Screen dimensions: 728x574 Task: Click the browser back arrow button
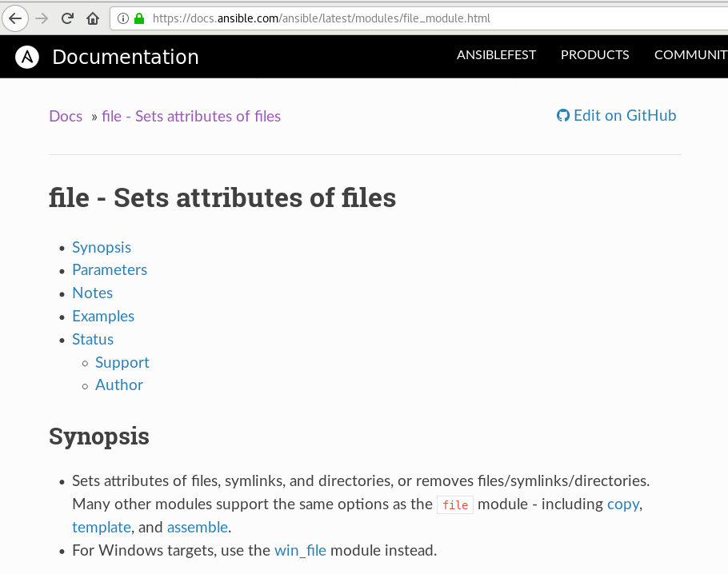pos(15,18)
